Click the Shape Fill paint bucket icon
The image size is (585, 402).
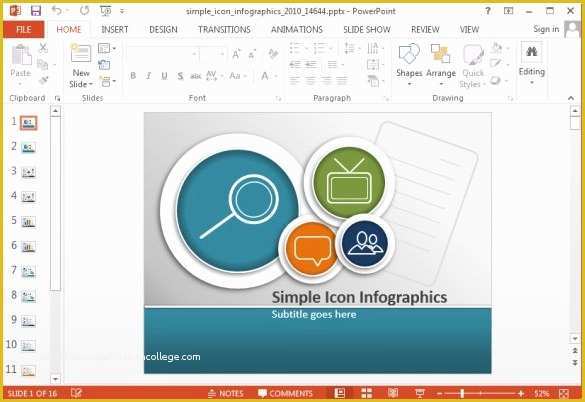pyautogui.click(x=498, y=47)
